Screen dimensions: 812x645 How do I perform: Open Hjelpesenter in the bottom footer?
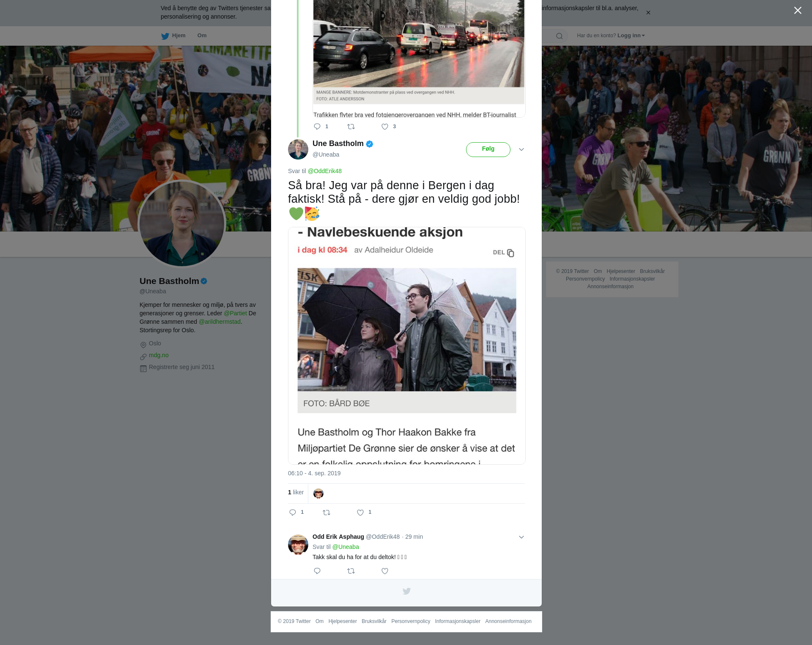tap(343, 621)
